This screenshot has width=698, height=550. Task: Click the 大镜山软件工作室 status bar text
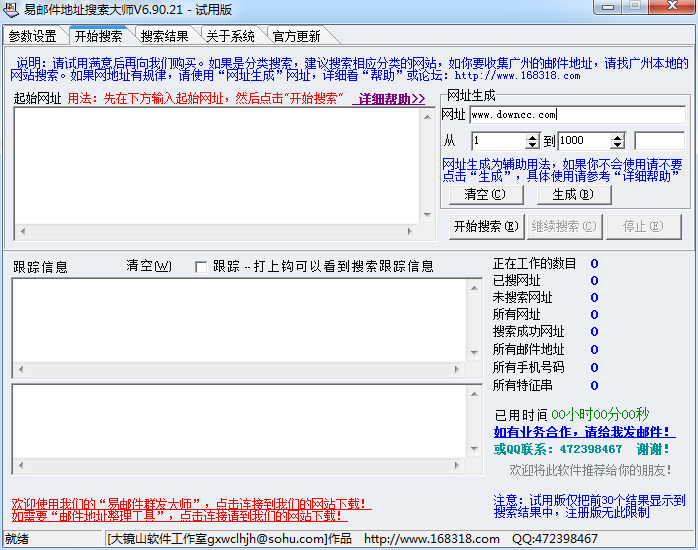tap(229, 539)
